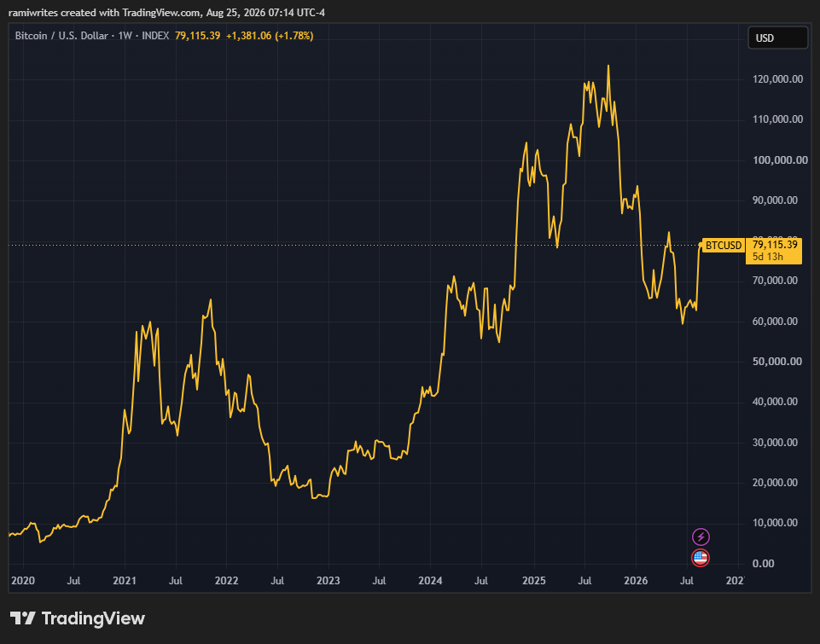Click the 79,115.39 price in chart legend
The width and height of the screenshot is (820, 644).
point(197,36)
